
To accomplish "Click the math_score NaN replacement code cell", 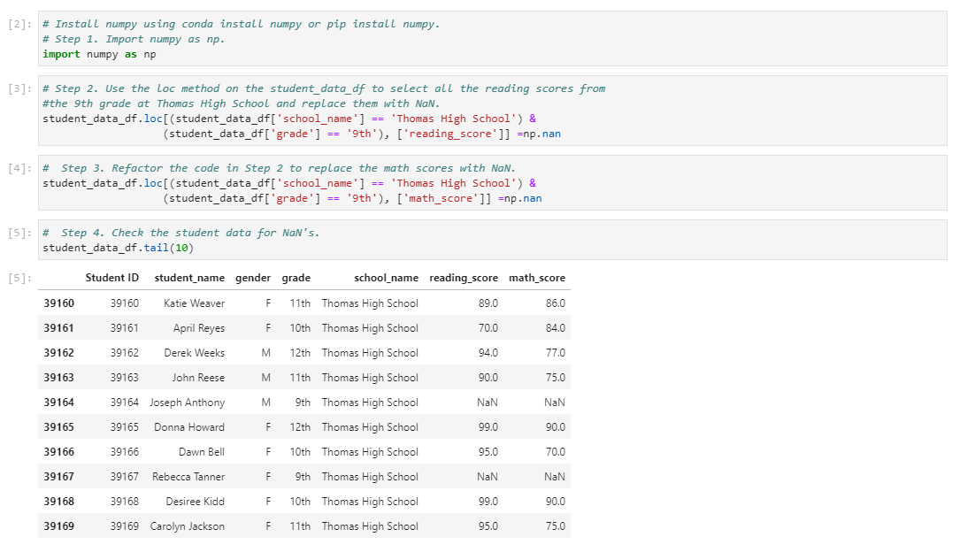I will tap(492, 183).
